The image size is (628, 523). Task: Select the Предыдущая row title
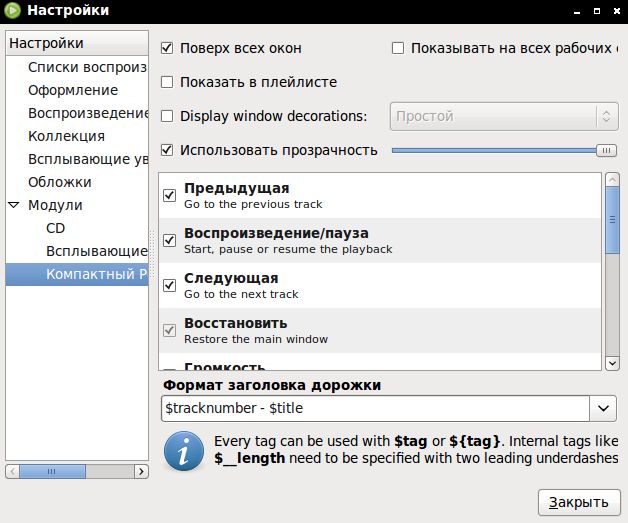click(x=236, y=188)
